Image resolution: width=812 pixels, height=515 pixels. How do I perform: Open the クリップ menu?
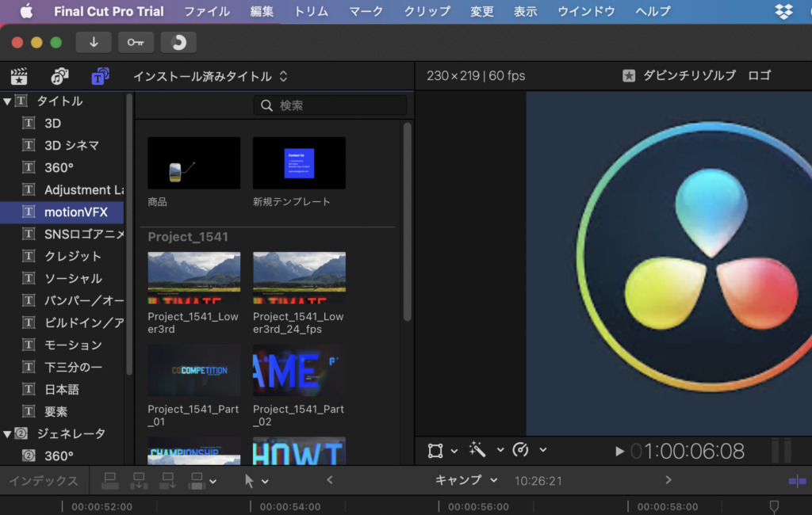pyautogui.click(x=427, y=11)
